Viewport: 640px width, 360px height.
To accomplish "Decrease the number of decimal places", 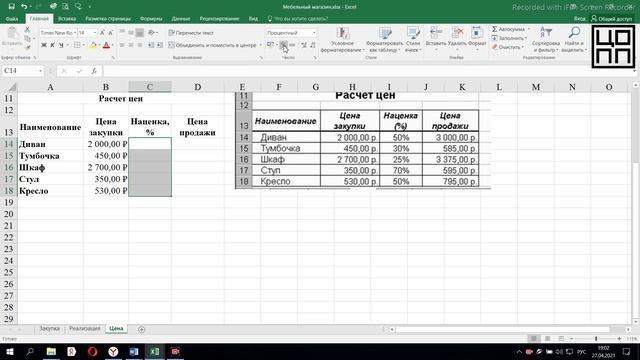I will point(313,45).
